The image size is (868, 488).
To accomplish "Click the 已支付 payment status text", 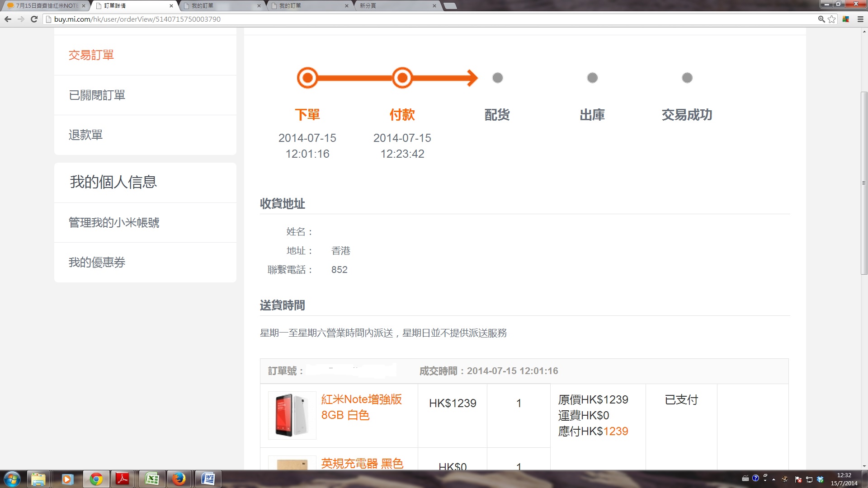I will pos(681,399).
